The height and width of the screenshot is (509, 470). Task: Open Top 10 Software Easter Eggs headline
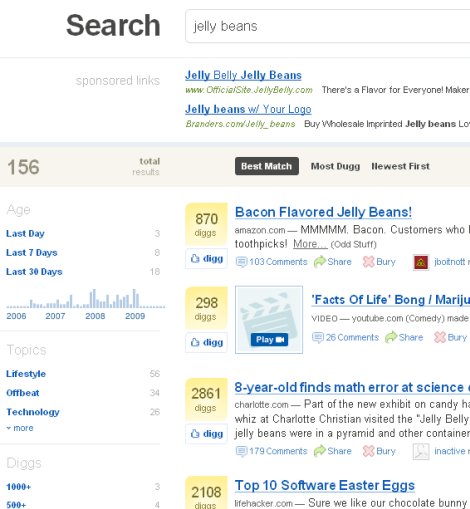coord(325,485)
